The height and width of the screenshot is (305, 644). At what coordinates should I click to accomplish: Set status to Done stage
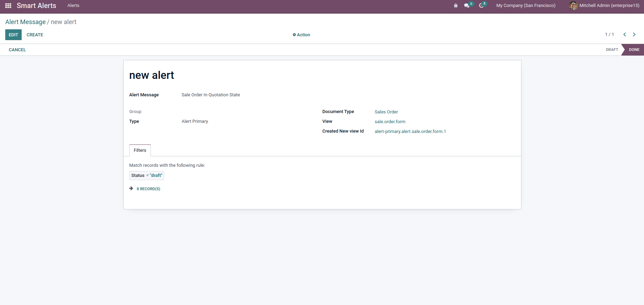point(634,50)
